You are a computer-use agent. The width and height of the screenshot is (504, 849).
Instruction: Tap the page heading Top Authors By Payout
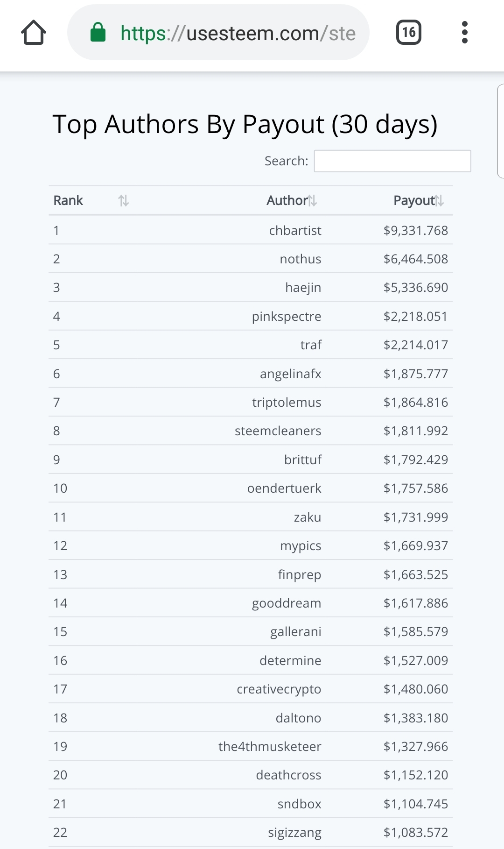click(x=245, y=125)
